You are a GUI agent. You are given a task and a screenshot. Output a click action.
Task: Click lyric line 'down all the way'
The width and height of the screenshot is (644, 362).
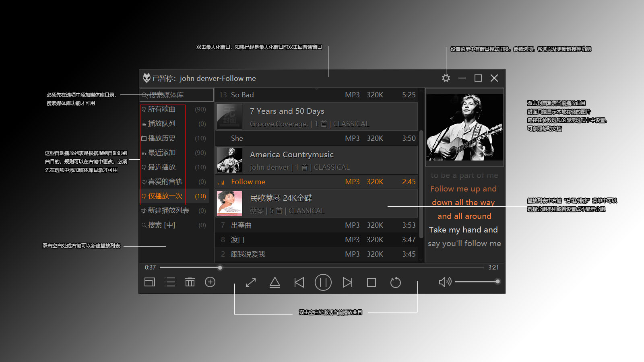coord(463,203)
